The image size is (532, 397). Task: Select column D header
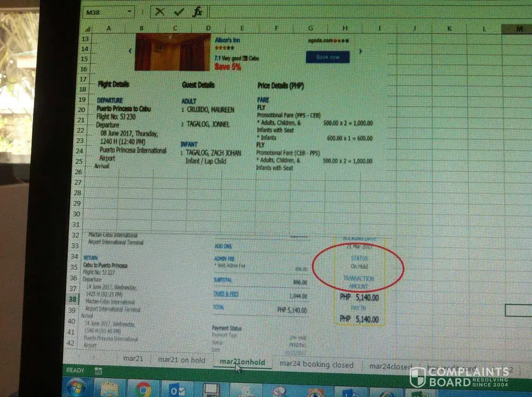pos(208,28)
